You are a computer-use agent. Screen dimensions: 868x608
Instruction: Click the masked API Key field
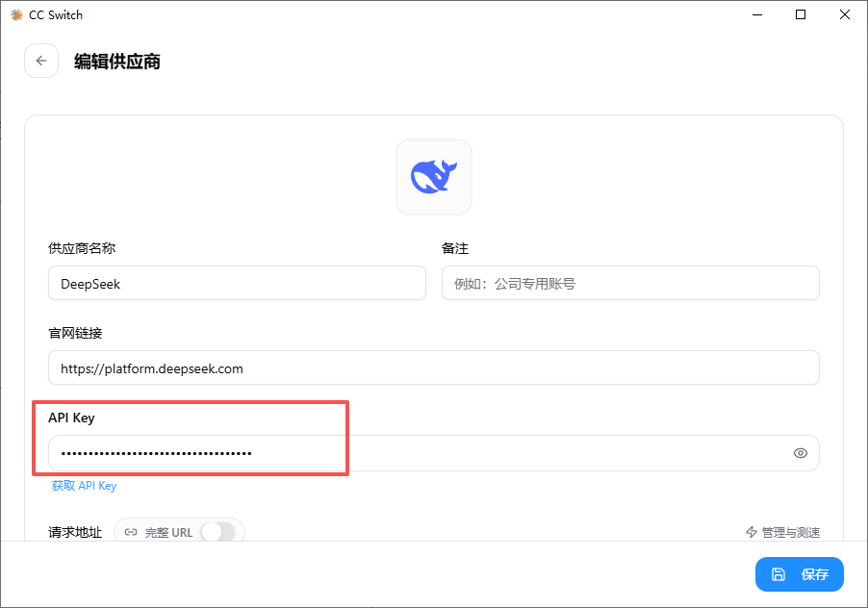pyautogui.click(x=433, y=453)
